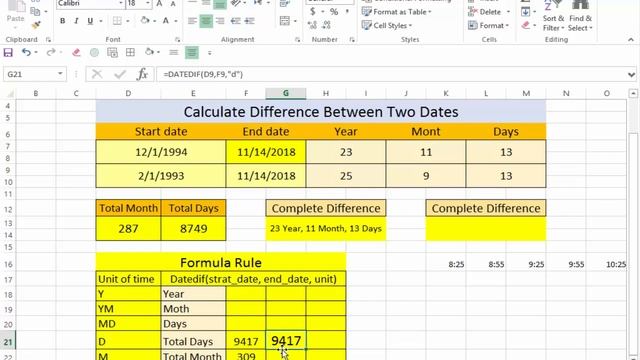Apply Percent Style format
The image size is (640, 360).
334,12
